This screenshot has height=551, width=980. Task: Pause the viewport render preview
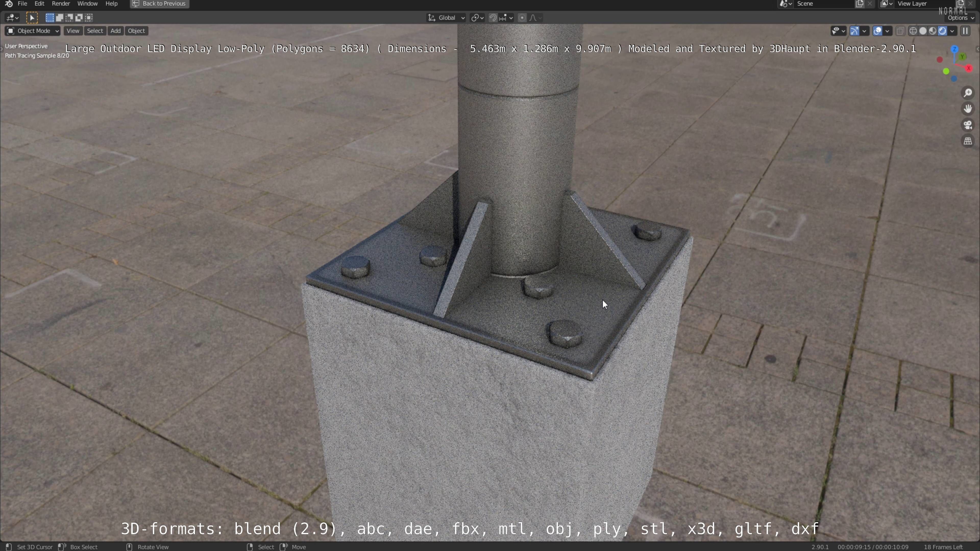pos(965,31)
